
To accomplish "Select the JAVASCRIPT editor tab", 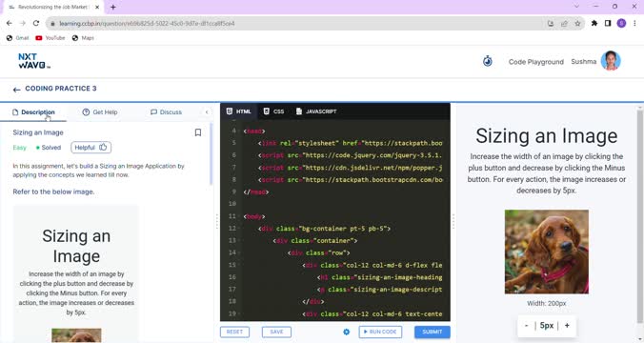I will click(x=316, y=111).
